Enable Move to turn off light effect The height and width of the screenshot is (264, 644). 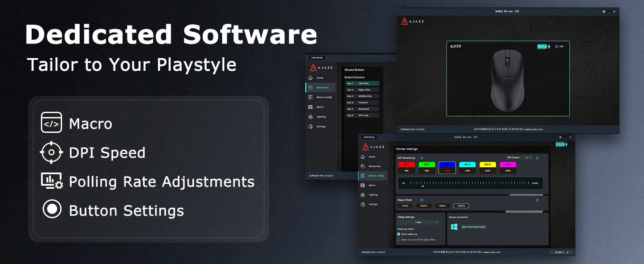(399, 240)
